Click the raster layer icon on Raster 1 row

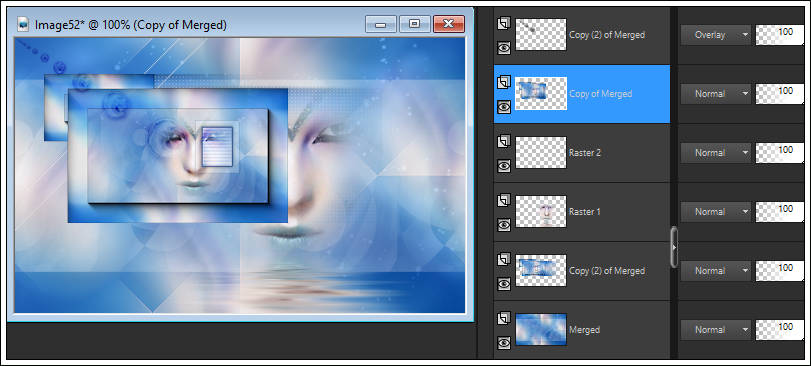(504, 200)
